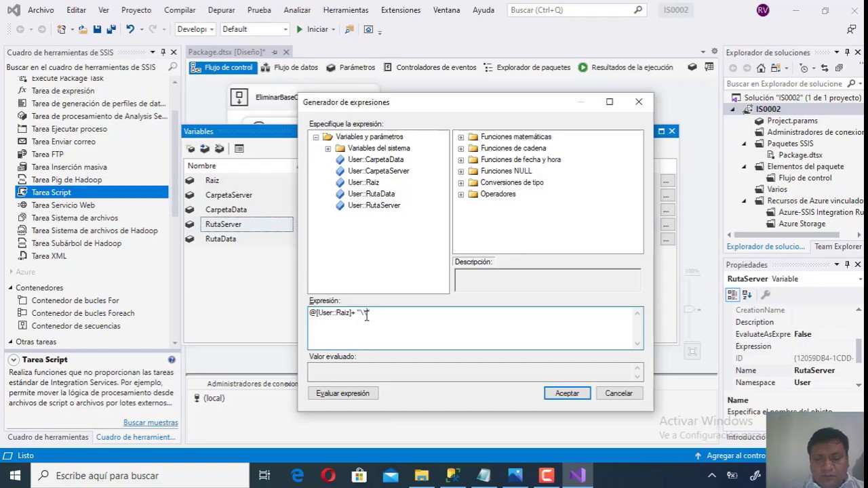The image size is (868, 488).
Task: Select User::Raiz variable in tree
Action: pos(363,182)
